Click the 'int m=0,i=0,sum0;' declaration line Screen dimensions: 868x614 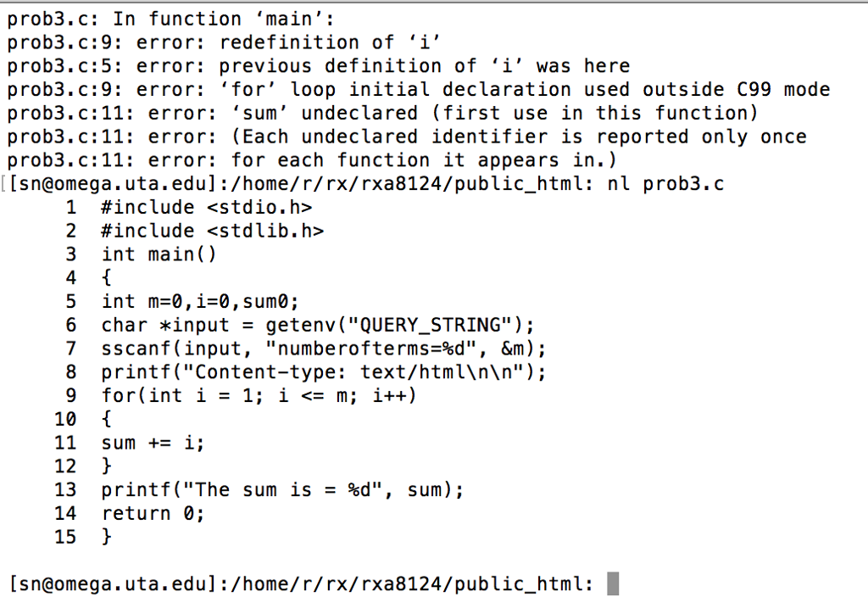click(200, 302)
